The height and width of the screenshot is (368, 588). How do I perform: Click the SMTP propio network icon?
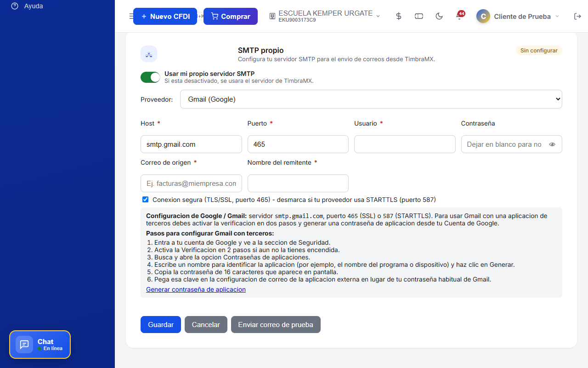(149, 54)
